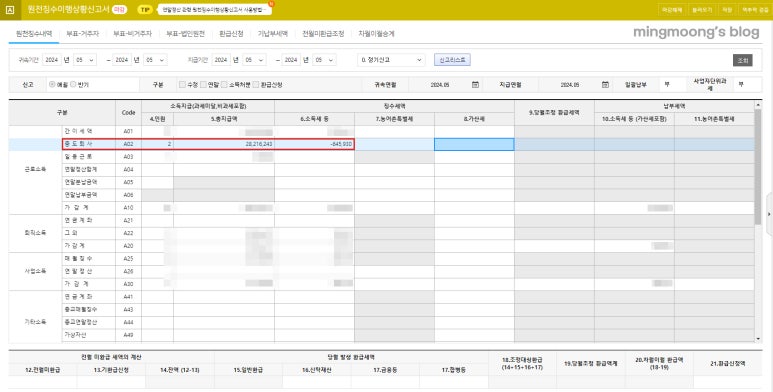Click the 12.전월미환급 input cell
This screenshot has height=392, width=773.
(42, 382)
